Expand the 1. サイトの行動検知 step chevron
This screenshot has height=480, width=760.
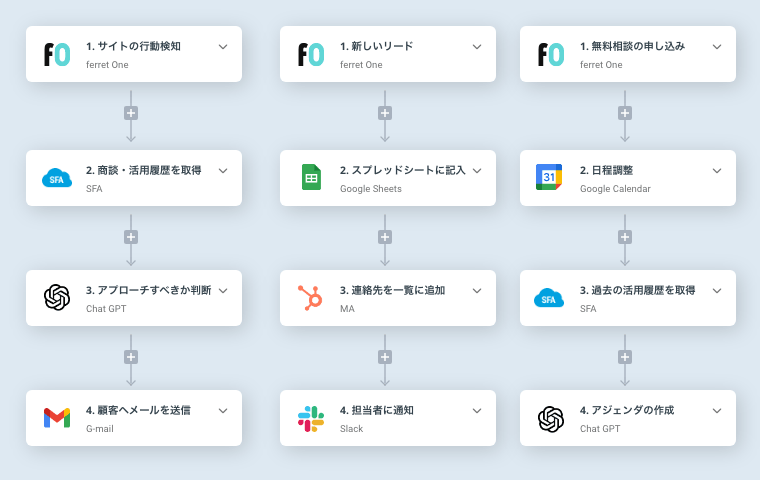(223, 47)
